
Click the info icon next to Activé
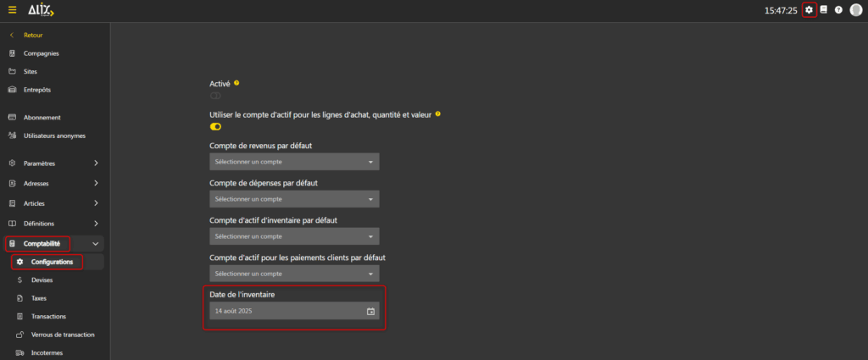click(x=236, y=83)
